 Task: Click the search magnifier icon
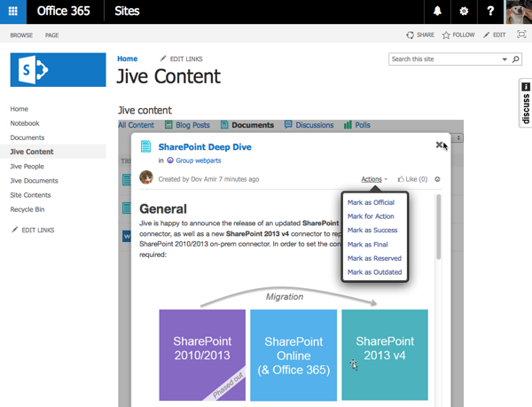click(x=516, y=59)
